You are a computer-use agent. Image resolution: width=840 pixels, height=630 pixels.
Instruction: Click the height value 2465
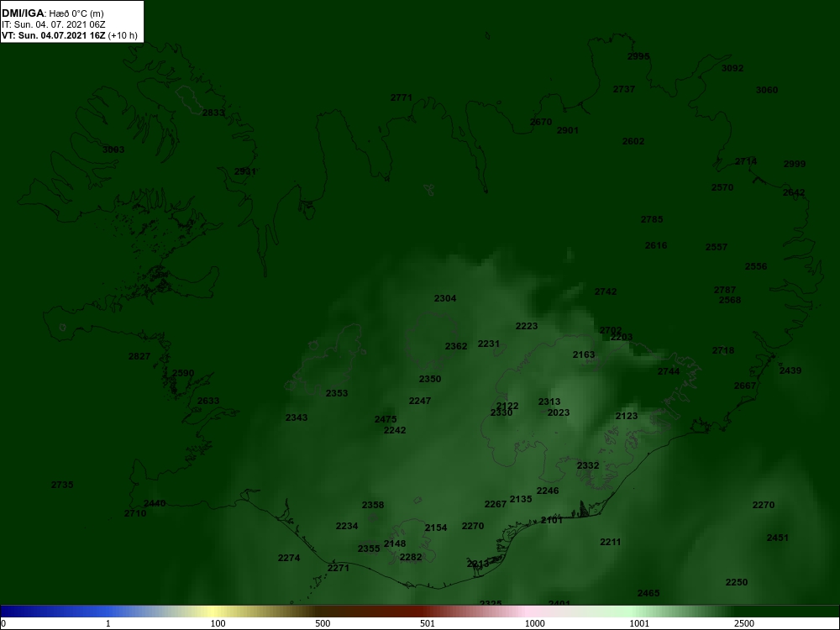coord(648,593)
